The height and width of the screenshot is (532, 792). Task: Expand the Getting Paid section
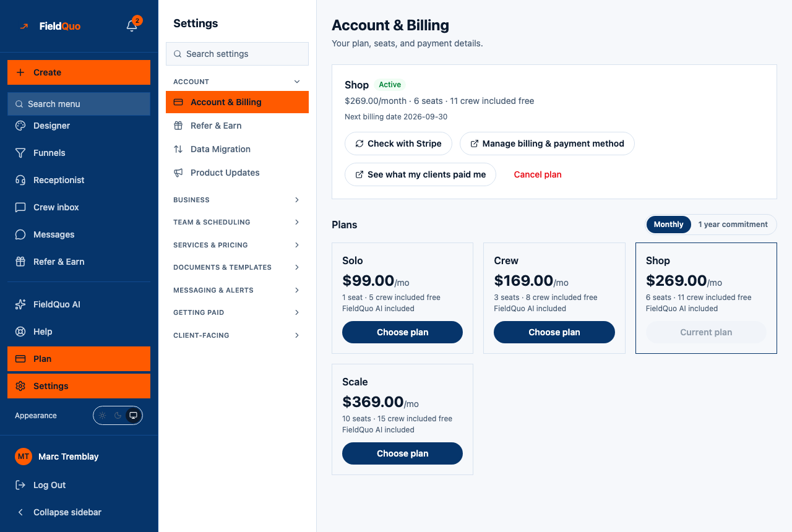[237, 312]
